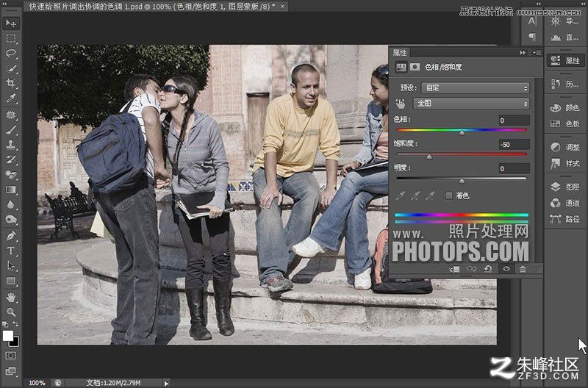Select the Zoom tool
Viewport: 588px width, 388px height.
(x=11, y=312)
